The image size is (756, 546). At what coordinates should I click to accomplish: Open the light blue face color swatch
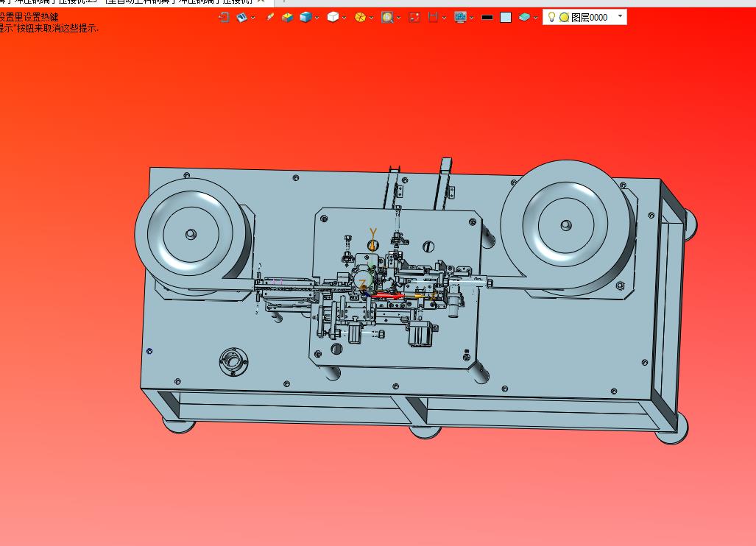506,18
